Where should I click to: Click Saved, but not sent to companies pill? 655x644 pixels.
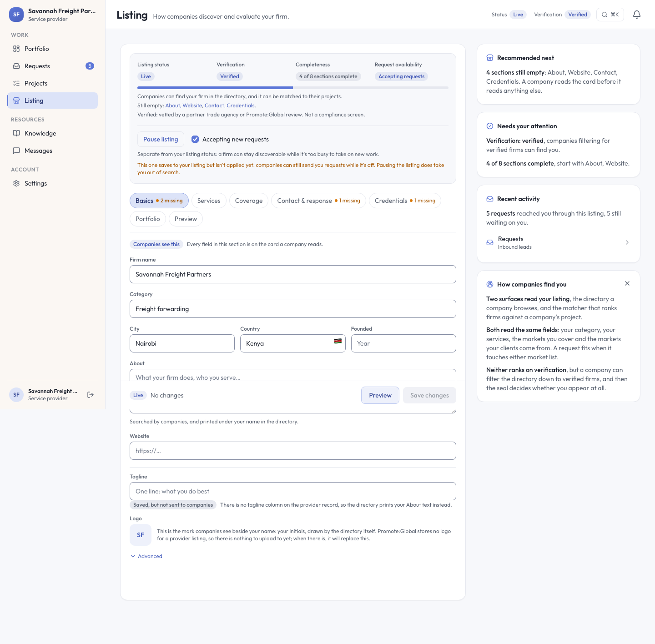pos(173,505)
